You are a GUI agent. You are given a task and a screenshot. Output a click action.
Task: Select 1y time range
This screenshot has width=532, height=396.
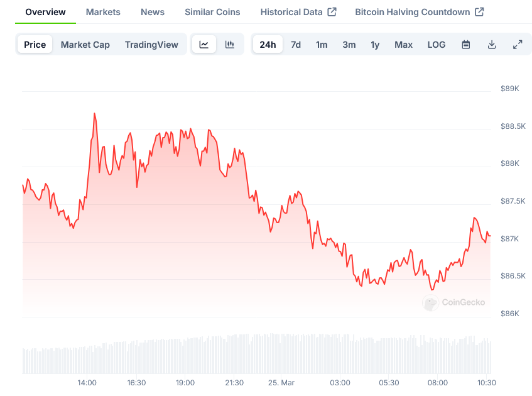(x=375, y=45)
